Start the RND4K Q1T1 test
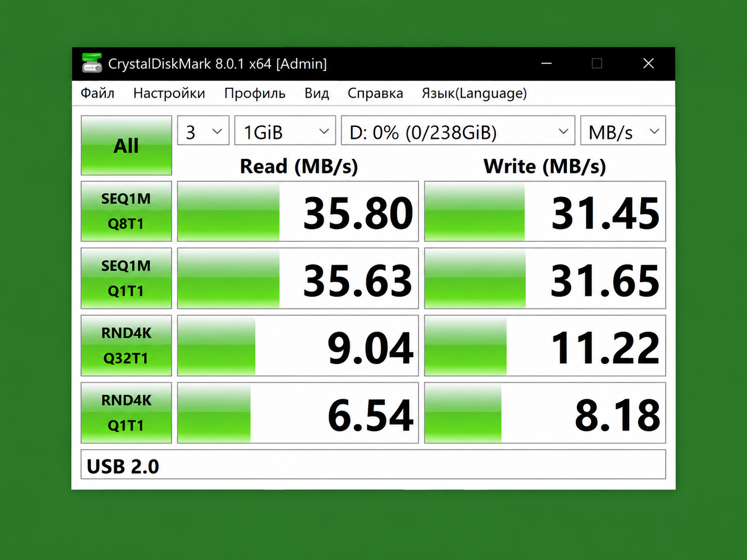The image size is (747, 560). pyautogui.click(x=126, y=413)
